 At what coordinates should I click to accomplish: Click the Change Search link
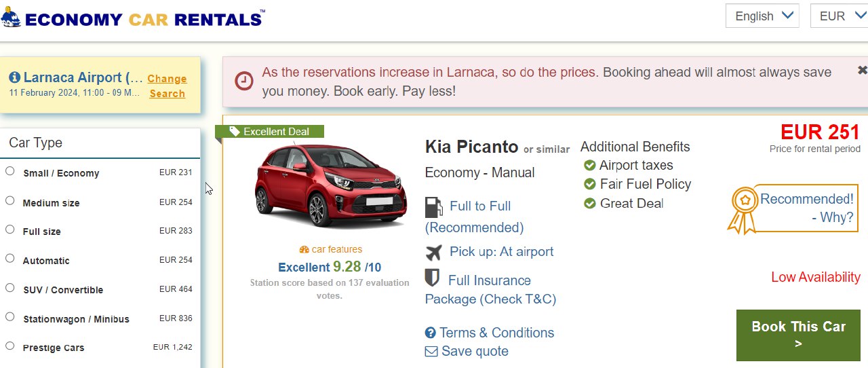click(167, 86)
